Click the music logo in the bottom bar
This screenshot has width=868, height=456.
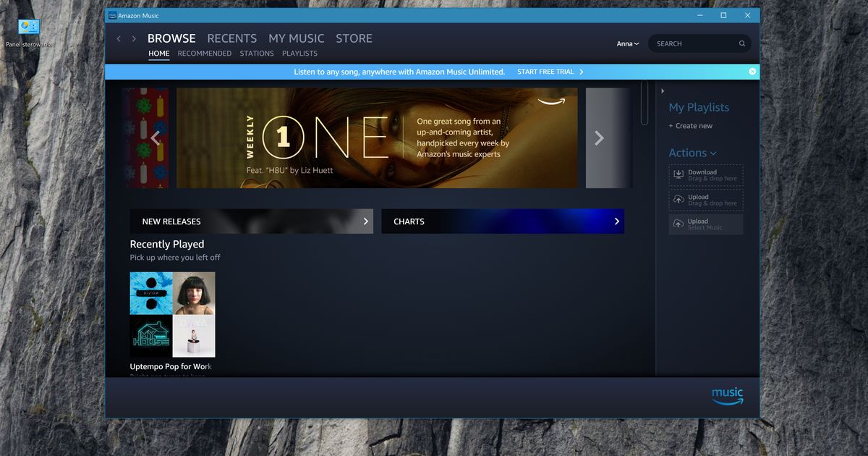[x=728, y=395]
